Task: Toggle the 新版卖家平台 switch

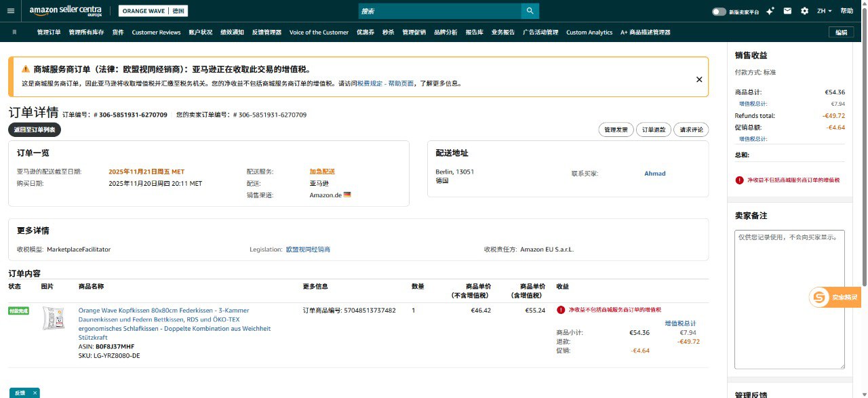Action: 719,12
